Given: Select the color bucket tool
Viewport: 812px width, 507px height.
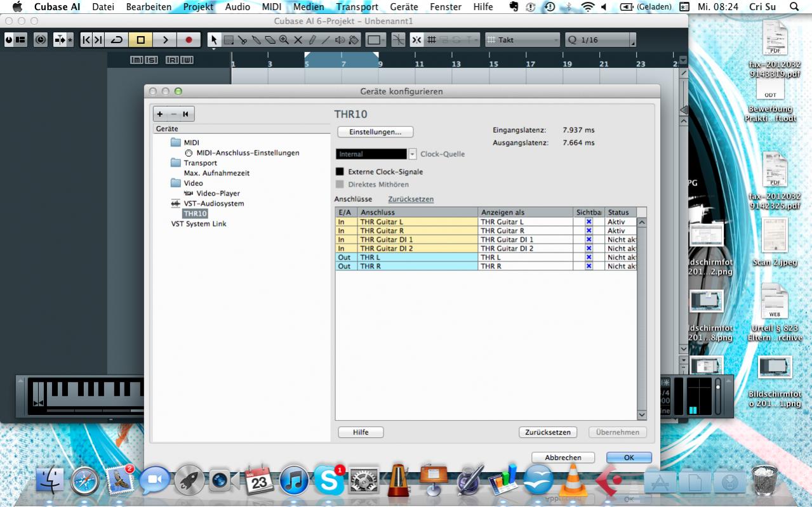Looking at the screenshot, I should pyautogui.click(x=354, y=39).
